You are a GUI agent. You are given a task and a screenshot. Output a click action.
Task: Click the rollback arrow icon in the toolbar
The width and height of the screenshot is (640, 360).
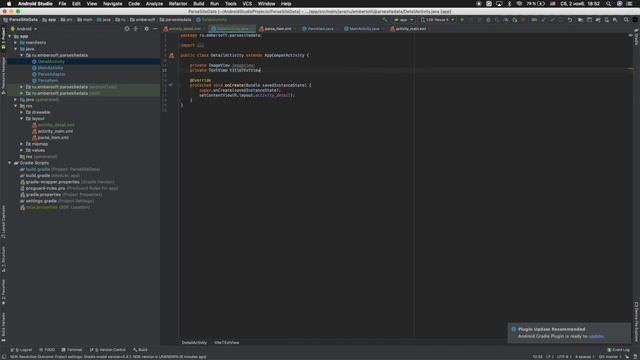click(x=570, y=20)
